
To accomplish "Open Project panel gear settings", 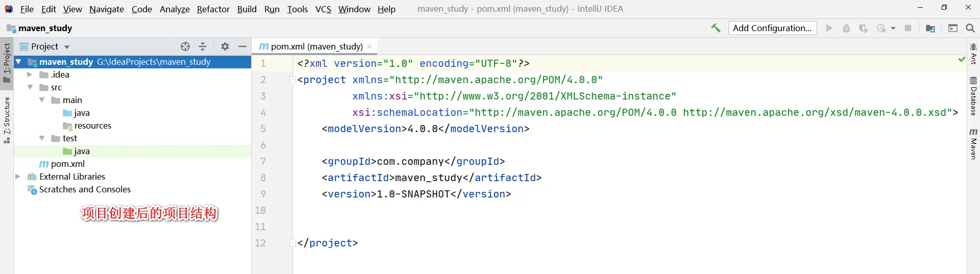I will point(225,46).
